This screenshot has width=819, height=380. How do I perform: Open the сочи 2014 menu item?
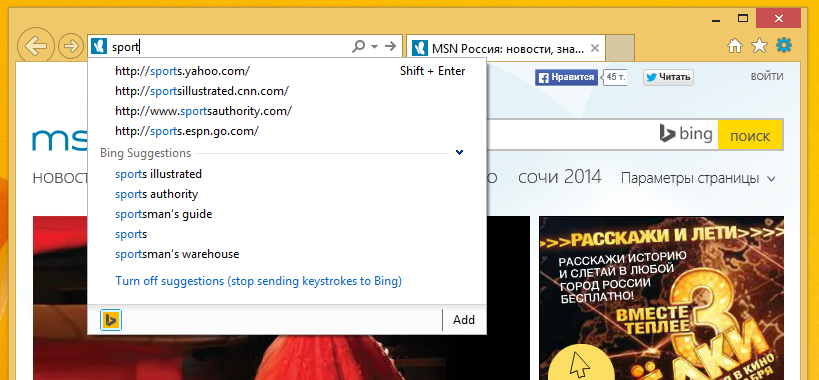559,177
